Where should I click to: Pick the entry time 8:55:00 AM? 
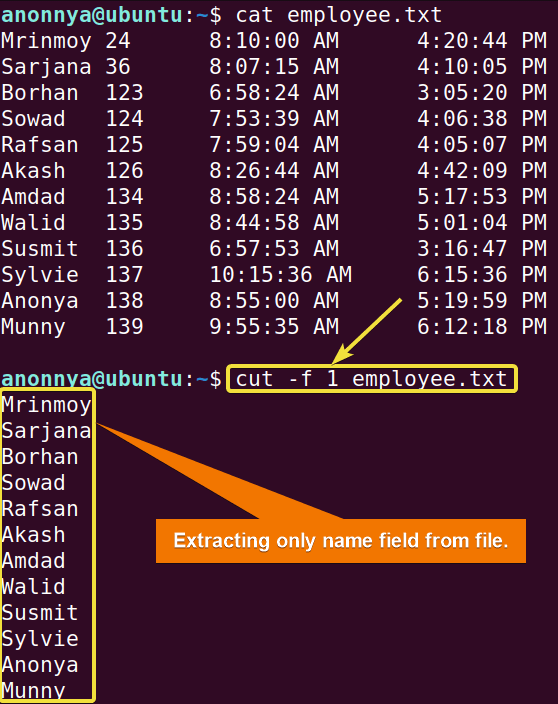(x=274, y=301)
